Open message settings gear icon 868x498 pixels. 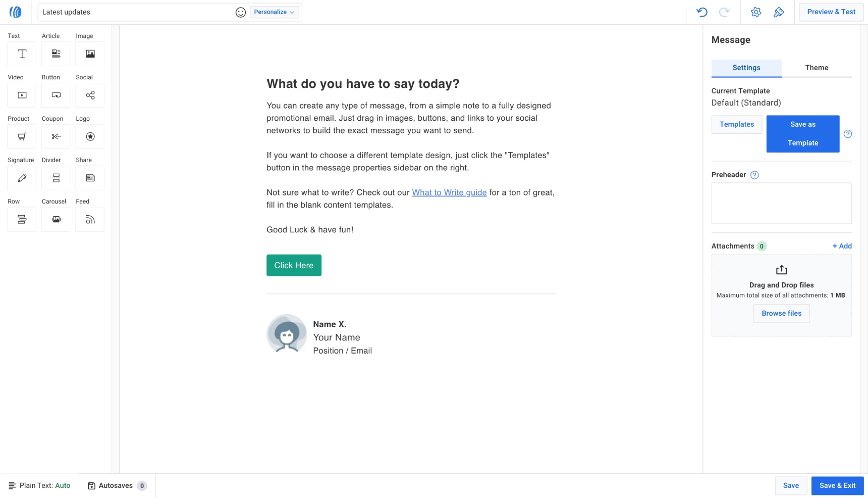(755, 12)
